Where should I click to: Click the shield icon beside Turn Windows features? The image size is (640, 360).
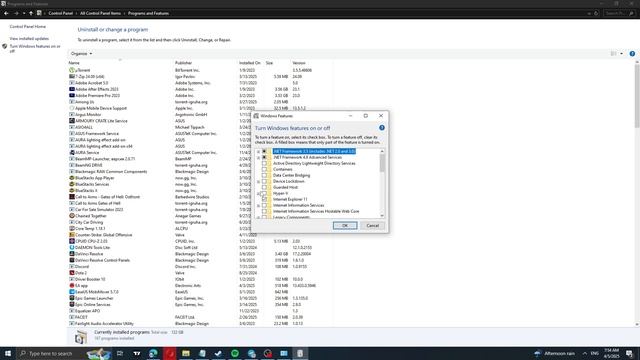point(4,47)
